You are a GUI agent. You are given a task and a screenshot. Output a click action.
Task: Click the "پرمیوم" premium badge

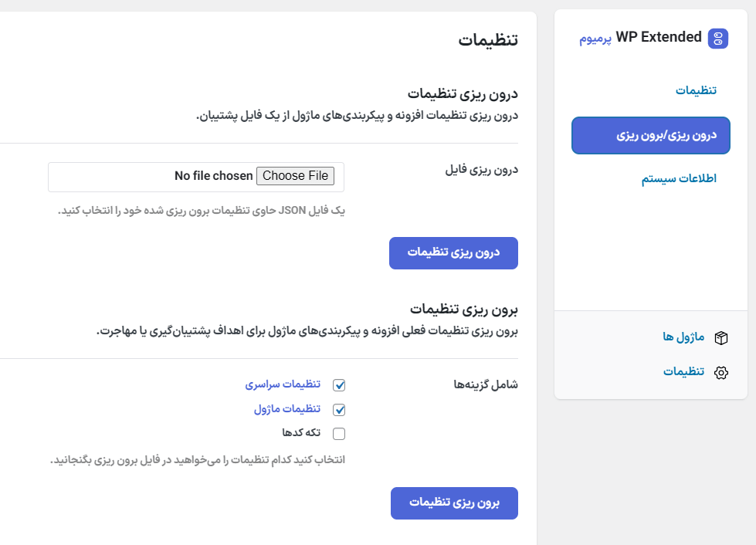coord(596,37)
